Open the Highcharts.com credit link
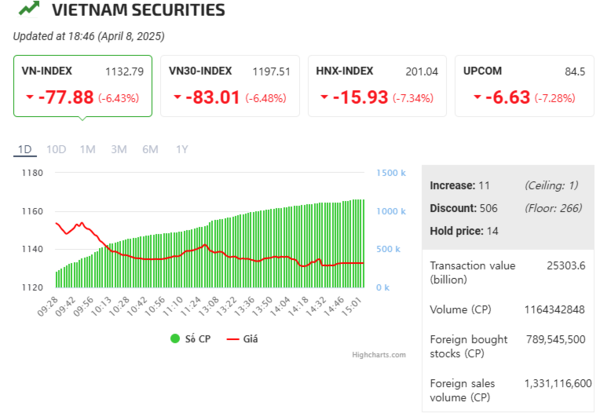 378,355
